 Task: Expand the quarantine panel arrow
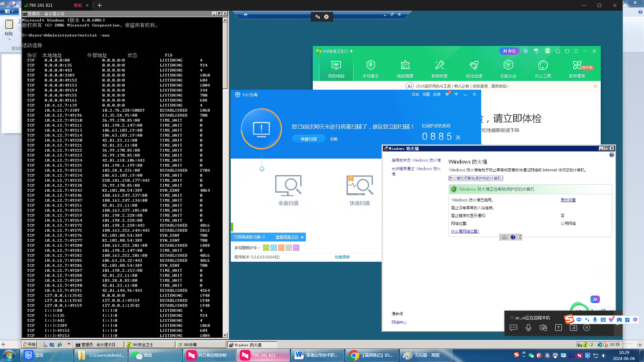(302, 237)
